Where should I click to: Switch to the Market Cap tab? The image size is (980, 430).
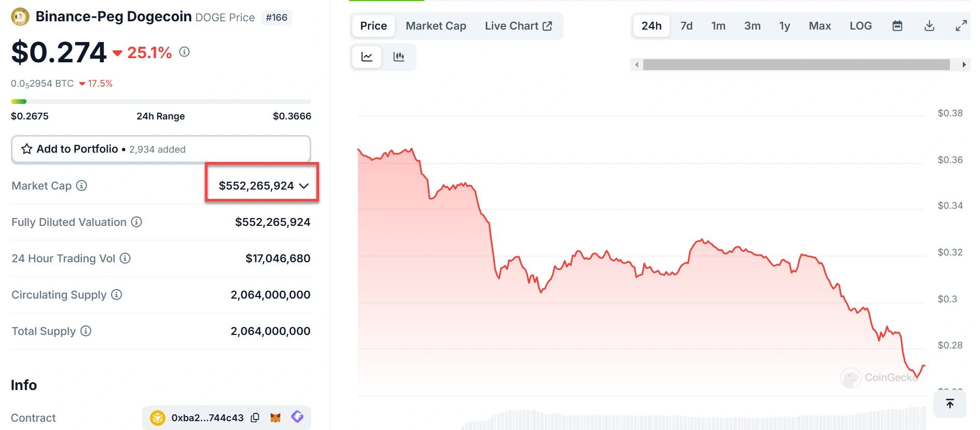click(x=436, y=26)
